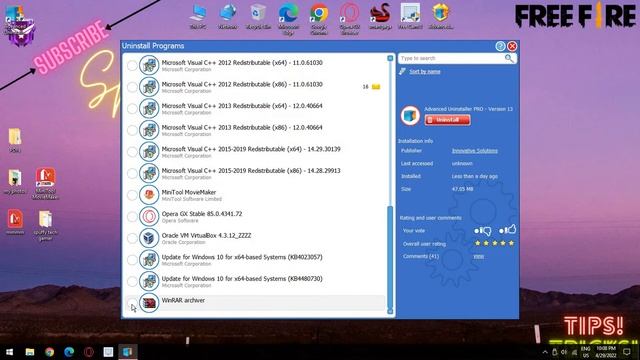
Task: Open File Explorer from taskbar
Action: click(30, 352)
